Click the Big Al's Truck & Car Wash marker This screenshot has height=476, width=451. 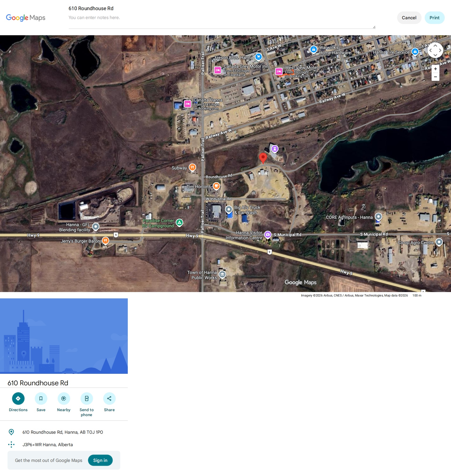tap(229, 209)
